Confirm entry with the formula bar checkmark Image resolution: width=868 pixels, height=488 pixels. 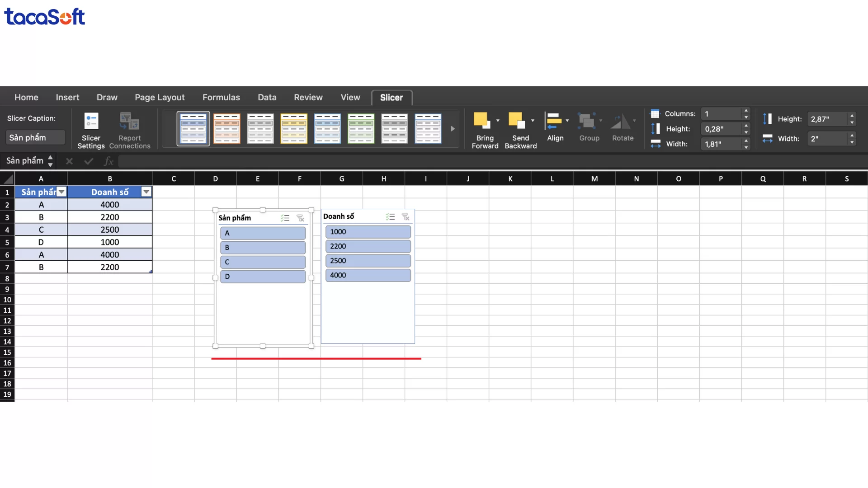88,161
